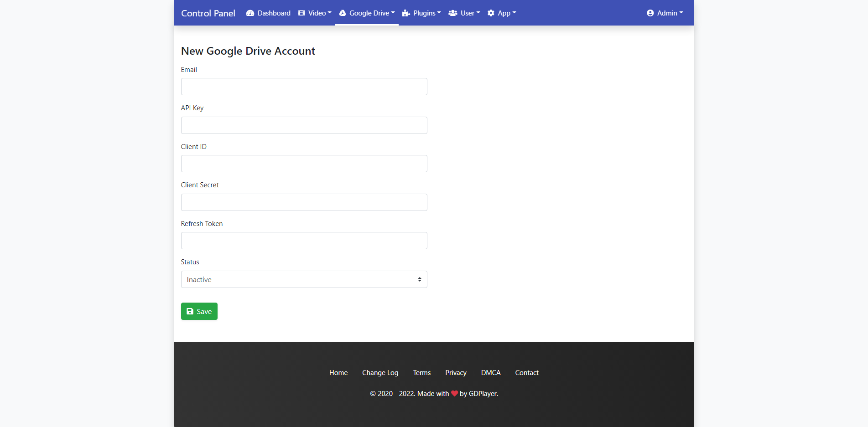Open the App dropdown menu
Screen dimensions: 868x427
click(502, 13)
